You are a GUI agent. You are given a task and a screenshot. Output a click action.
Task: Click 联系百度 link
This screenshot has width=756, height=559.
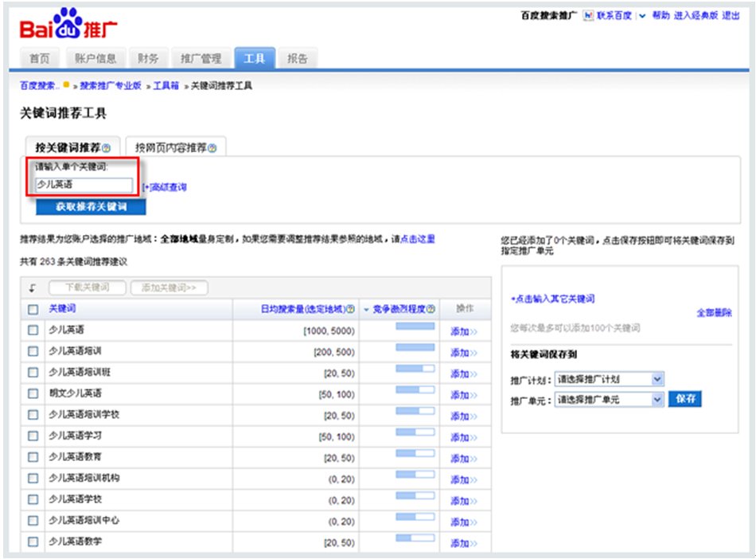coord(614,15)
